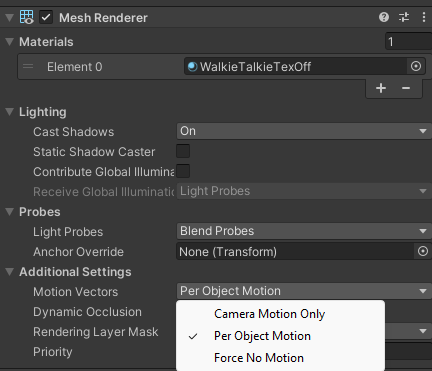Open the Receive Global Illumination dropdown
This screenshot has height=371, width=432.
pos(304,191)
